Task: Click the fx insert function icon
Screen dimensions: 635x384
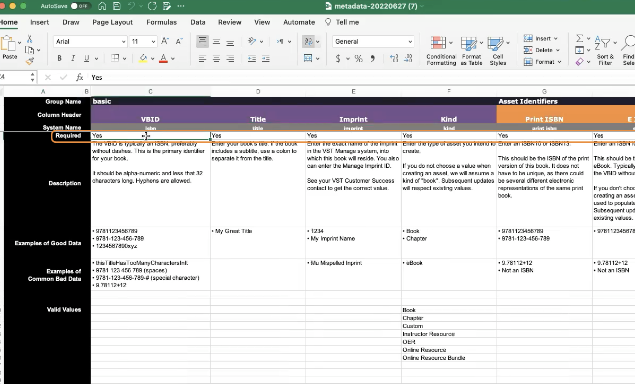Action: 79,77
